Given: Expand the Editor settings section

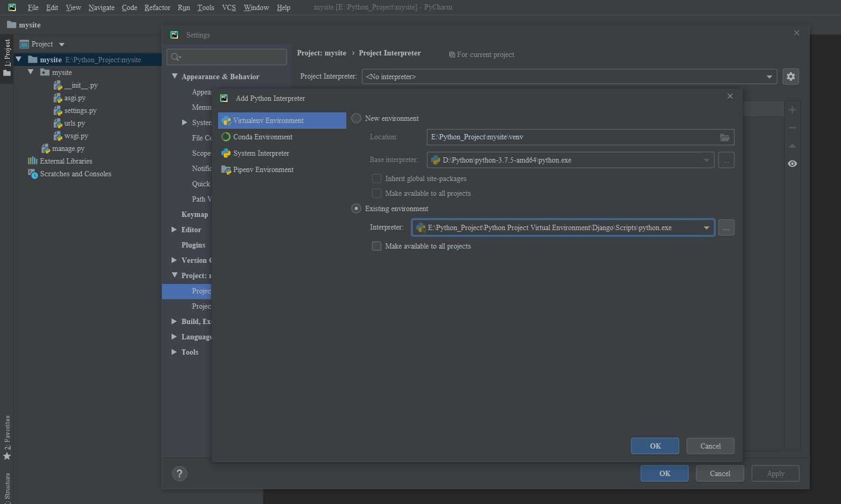Looking at the screenshot, I should (x=174, y=230).
